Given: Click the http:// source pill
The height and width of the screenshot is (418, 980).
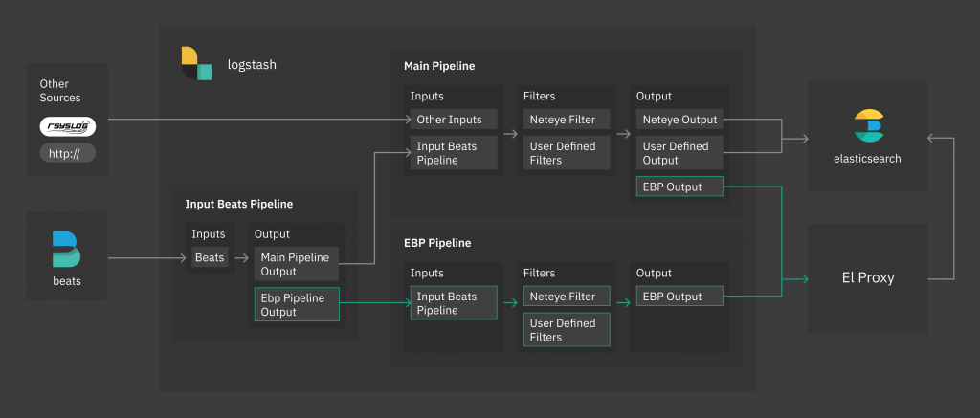Looking at the screenshot, I should [68, 153].
